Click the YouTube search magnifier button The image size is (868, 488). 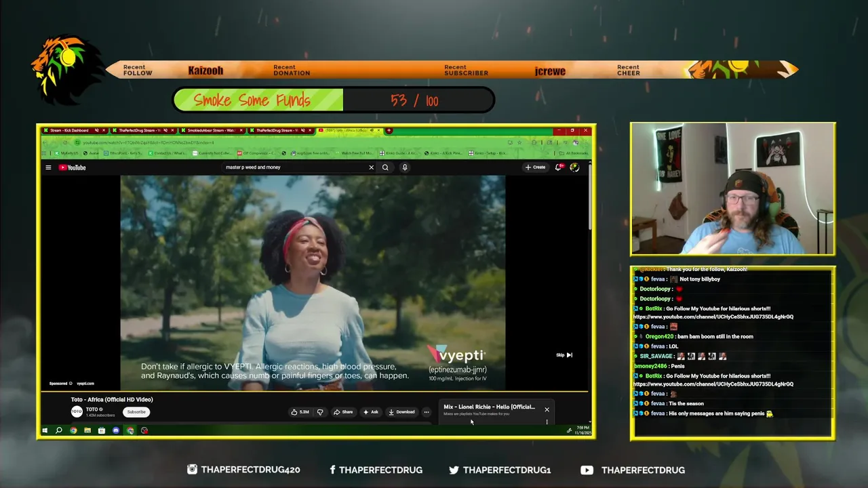(x=385, y=167)
